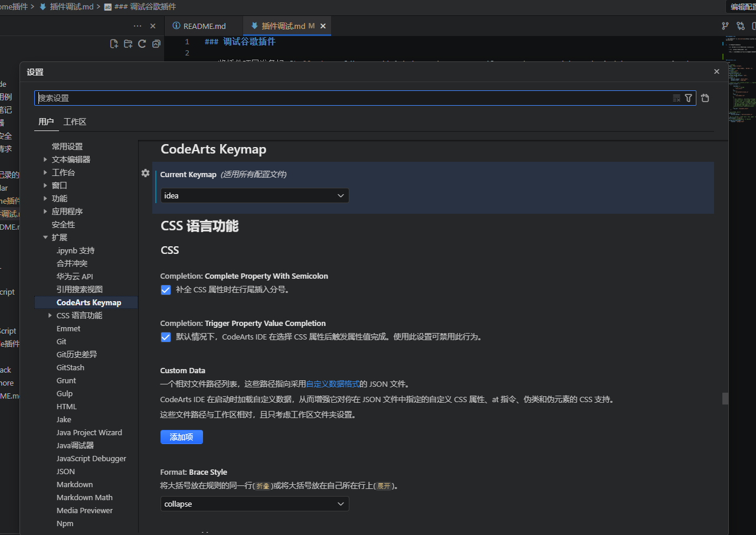Select Markdown Math extension settings

pyautogui.click(x=84, y=497)
